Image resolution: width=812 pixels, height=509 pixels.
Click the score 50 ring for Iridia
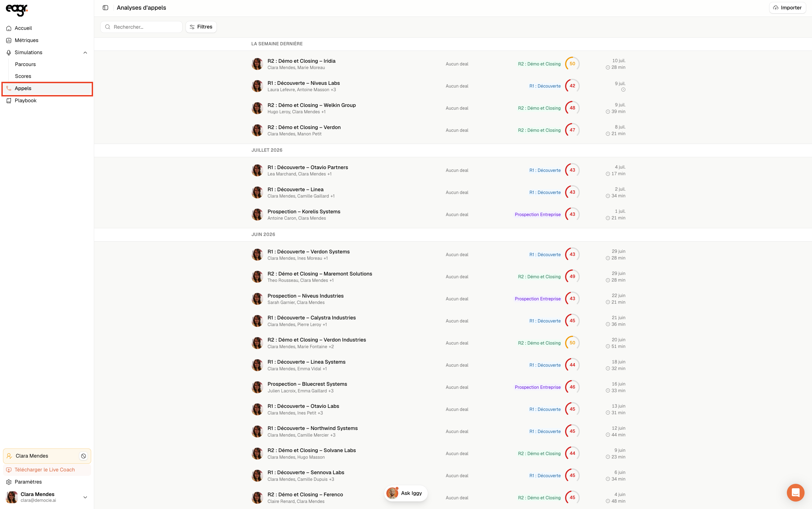click(572, 64)
